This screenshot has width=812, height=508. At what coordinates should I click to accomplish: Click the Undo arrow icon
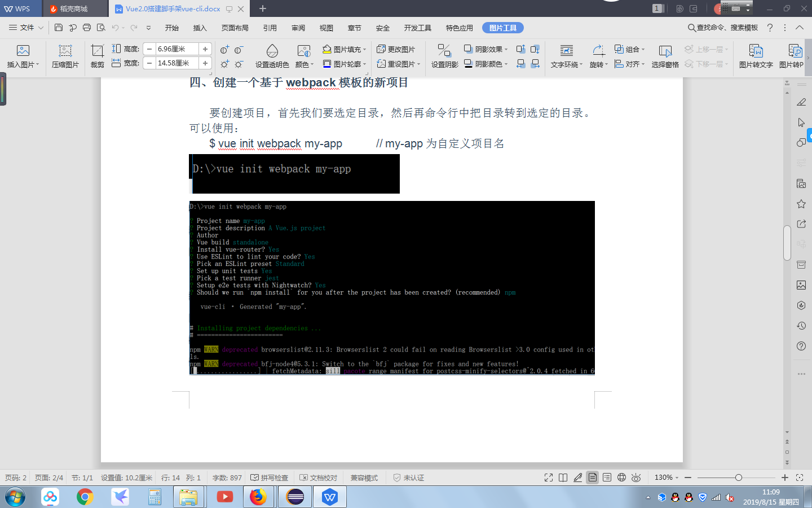(115, 28)
